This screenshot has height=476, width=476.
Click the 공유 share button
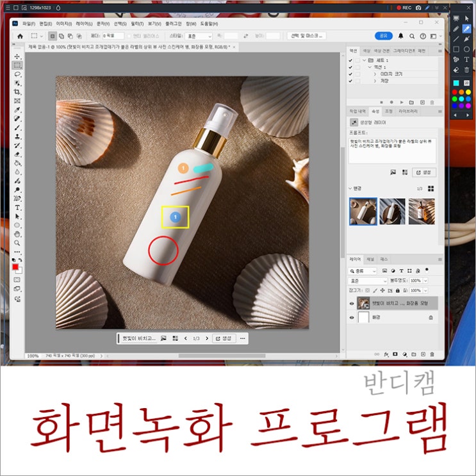384,36
